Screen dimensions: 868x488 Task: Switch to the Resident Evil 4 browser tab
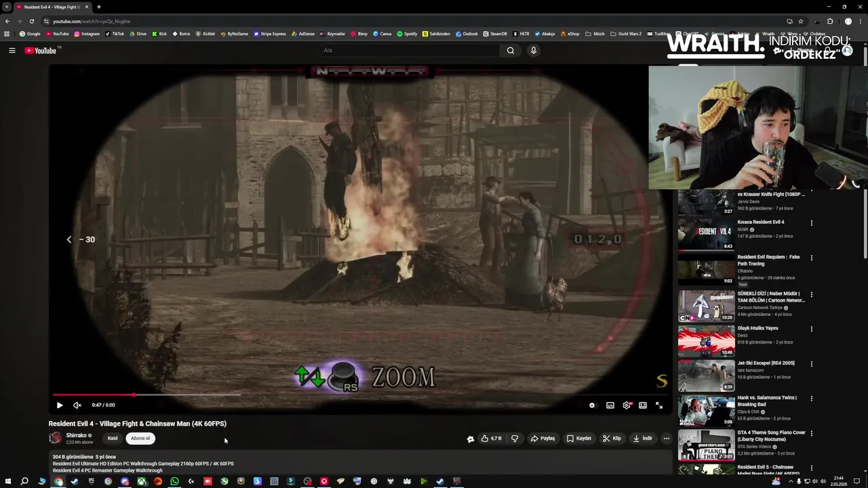(52, 7)
